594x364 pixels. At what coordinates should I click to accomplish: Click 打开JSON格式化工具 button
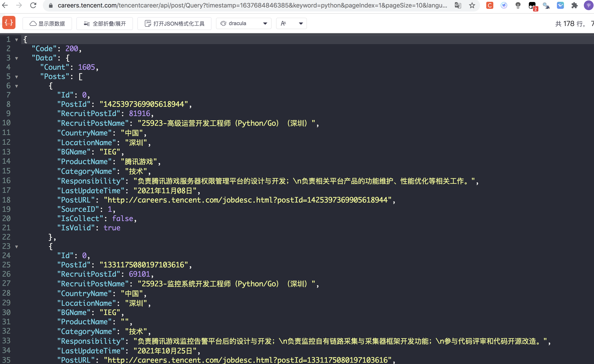(x=174, y=23)
